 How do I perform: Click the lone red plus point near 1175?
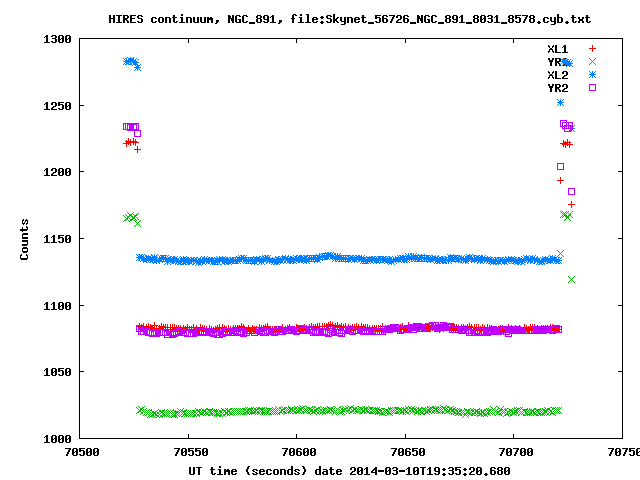point(571,204)
